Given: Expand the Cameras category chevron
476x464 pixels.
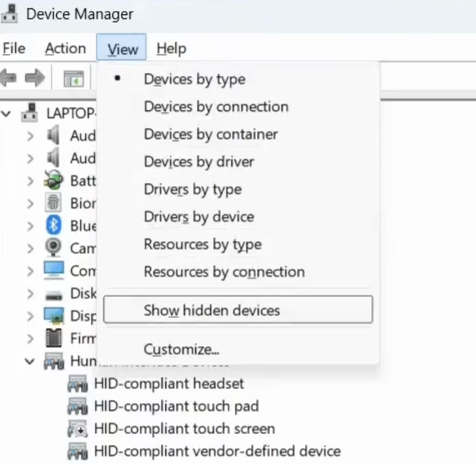Looking at the screenshot, I should (30, 248).
